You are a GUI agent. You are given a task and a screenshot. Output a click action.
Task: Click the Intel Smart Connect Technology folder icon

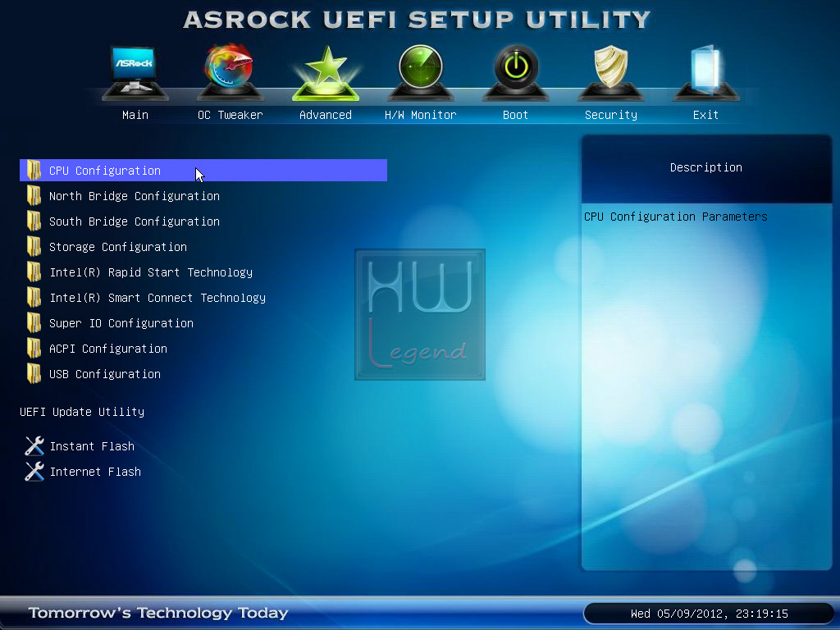[x=34, y=297]
